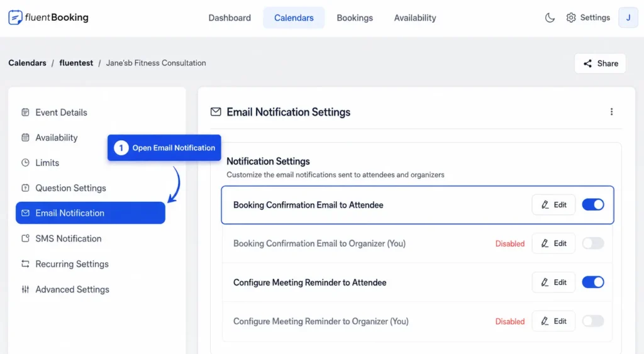The height and width of the screenshot is (354, 644).
Task: Open Settings in the top bar
Action: tap(588, 18)
